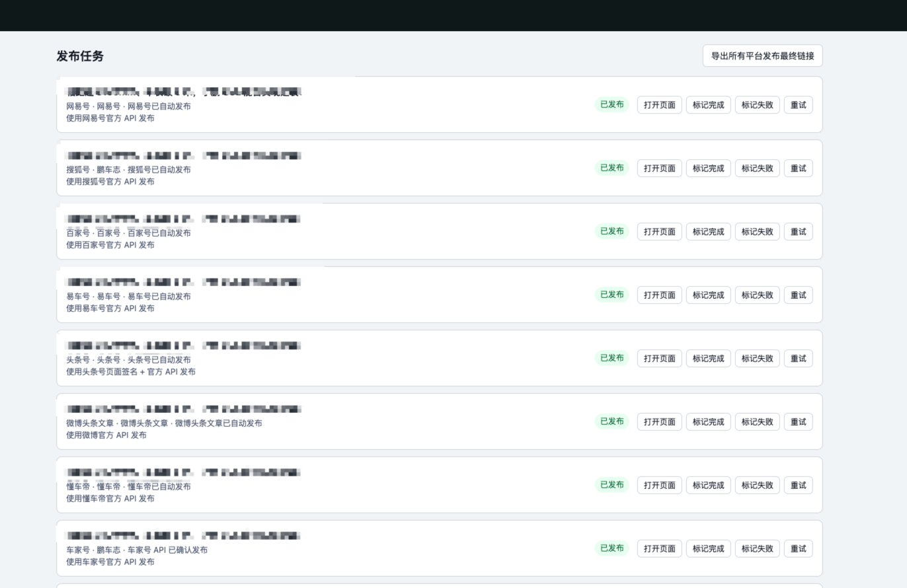The height and width of the screenshot is (588, 907).
Task: Retry the 微博头条文章 publish task
Action: tap(798, 422)
